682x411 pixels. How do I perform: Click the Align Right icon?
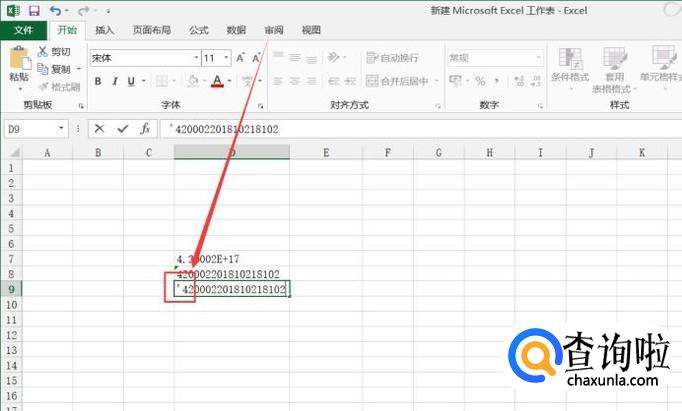point(311,81)
